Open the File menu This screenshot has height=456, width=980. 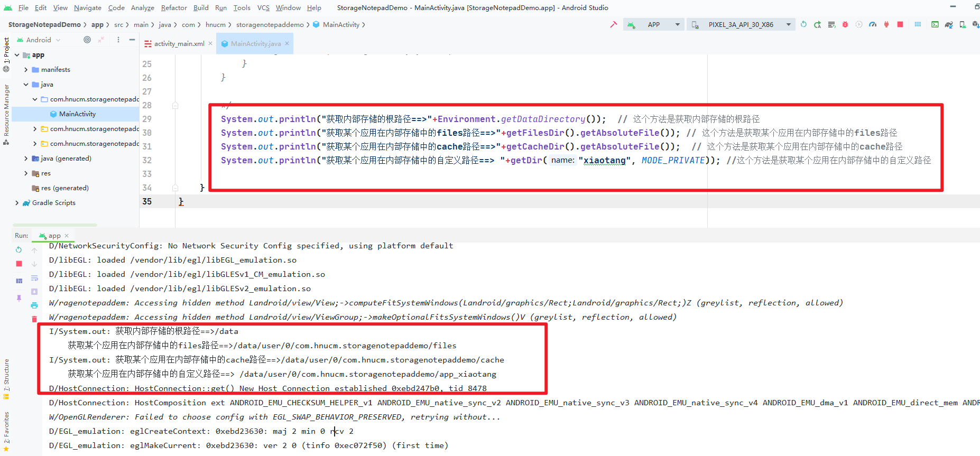[x=23, y=7]
